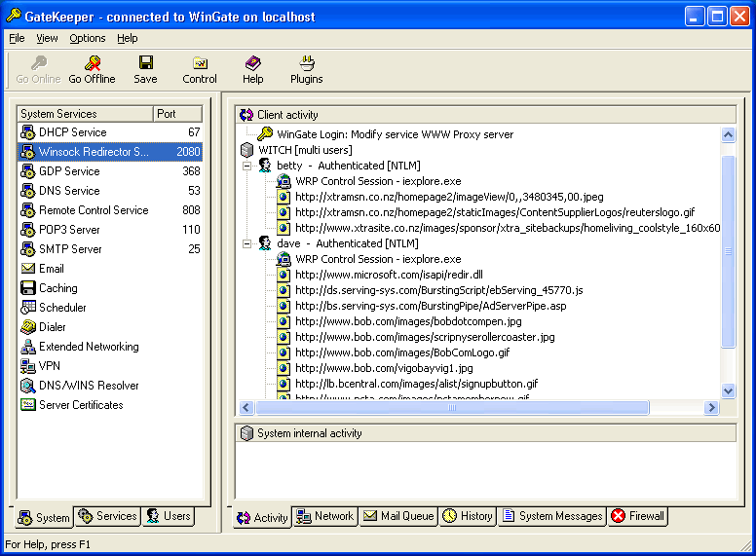The image size is (756, 556).
Task: Click the VPN computers icon
Action: point(28,366)
